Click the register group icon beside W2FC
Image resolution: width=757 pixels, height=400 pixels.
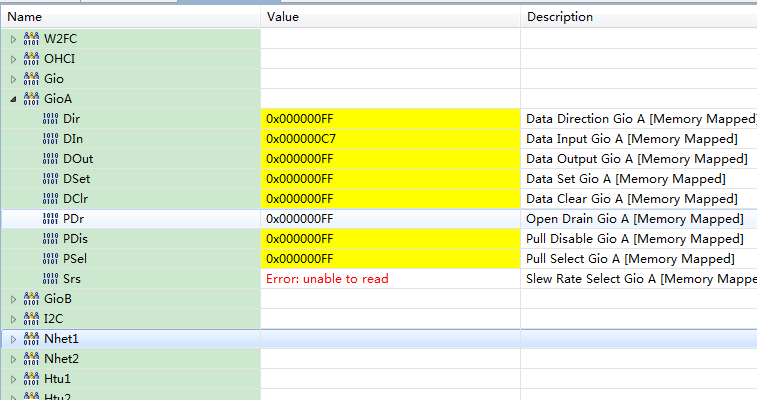30,39
